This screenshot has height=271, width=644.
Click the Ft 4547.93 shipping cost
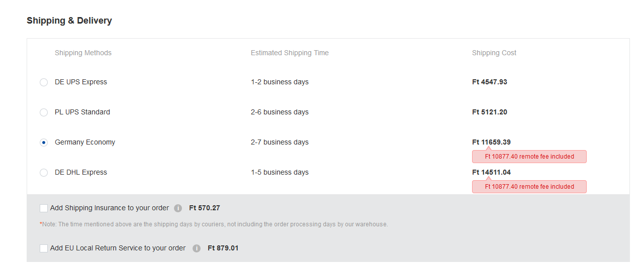[490, 82]
